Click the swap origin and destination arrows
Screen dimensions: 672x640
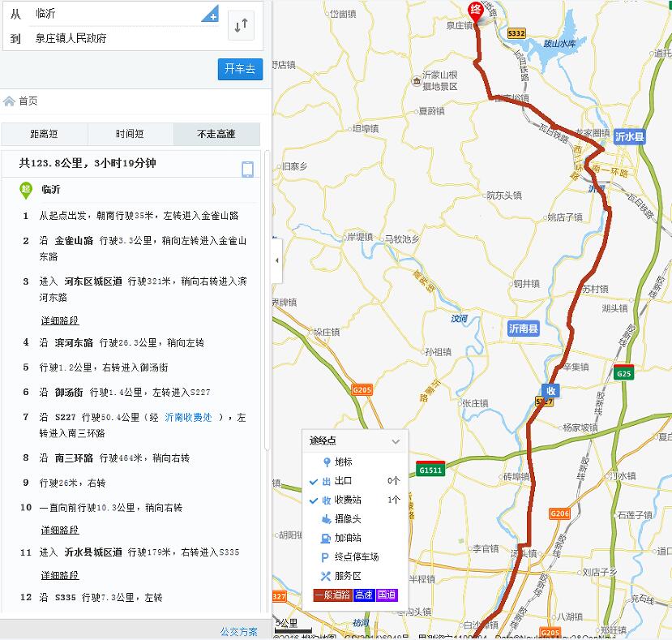[241, 26]
